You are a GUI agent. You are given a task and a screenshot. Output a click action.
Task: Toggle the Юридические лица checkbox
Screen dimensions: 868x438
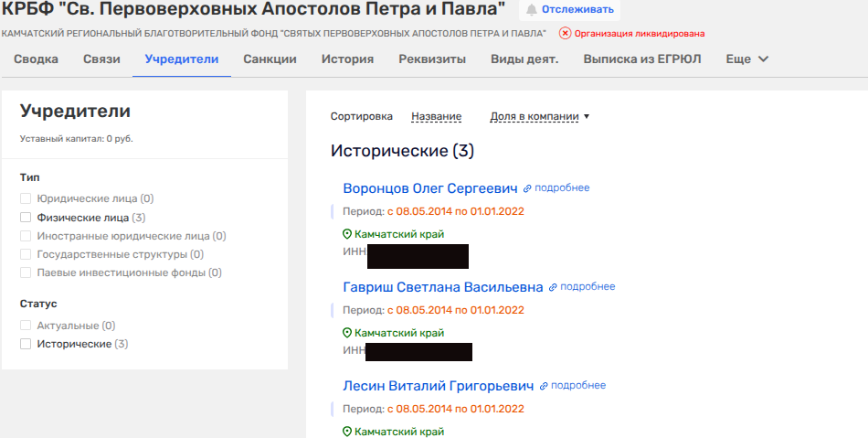coord(26,198)
